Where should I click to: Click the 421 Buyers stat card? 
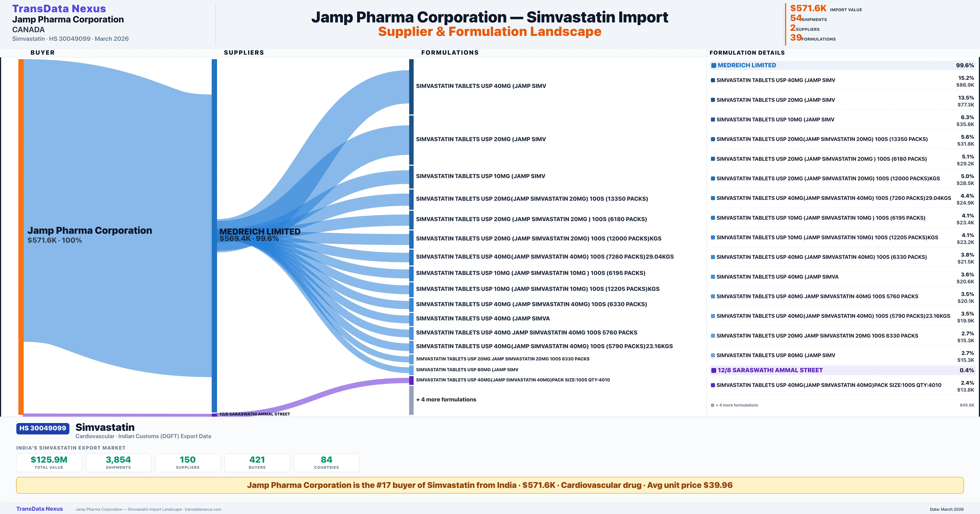coord(257,463)
